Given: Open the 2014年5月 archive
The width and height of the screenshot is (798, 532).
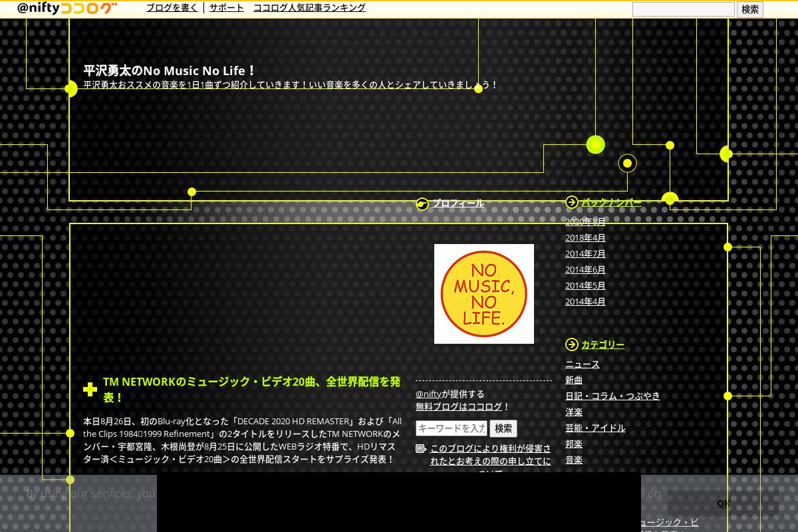Looking at the screenshot, I should coord(585,285).
